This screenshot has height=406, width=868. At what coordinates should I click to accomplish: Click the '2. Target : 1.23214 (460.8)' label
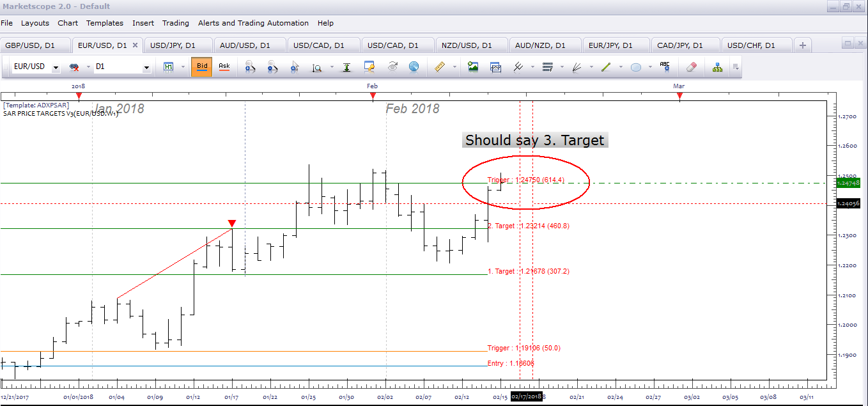tap(528, 226)
